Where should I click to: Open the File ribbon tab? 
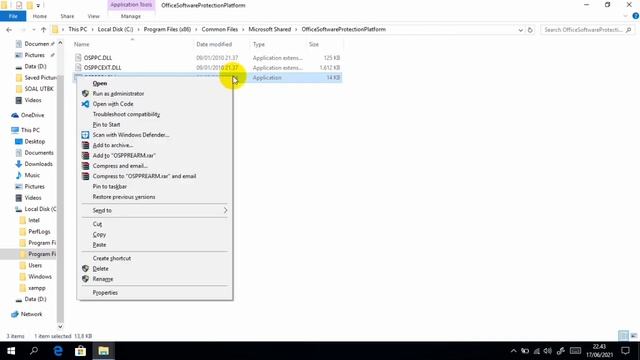[13, 16]
